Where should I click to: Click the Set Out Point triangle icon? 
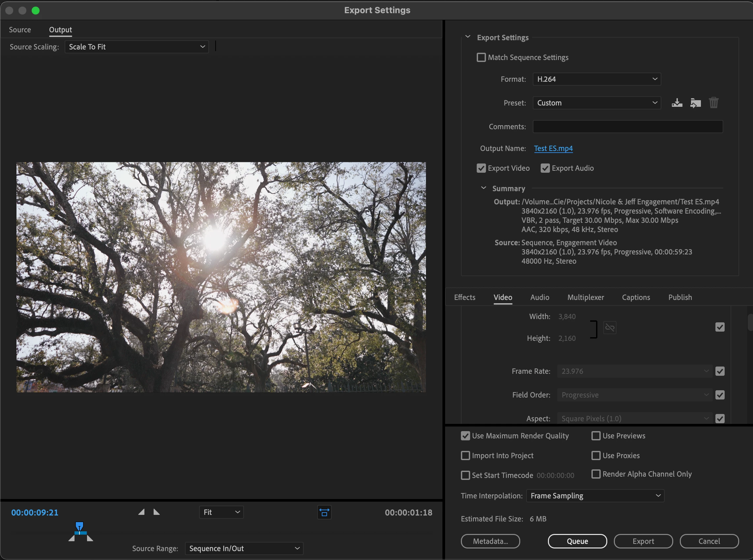click(156, 512)
